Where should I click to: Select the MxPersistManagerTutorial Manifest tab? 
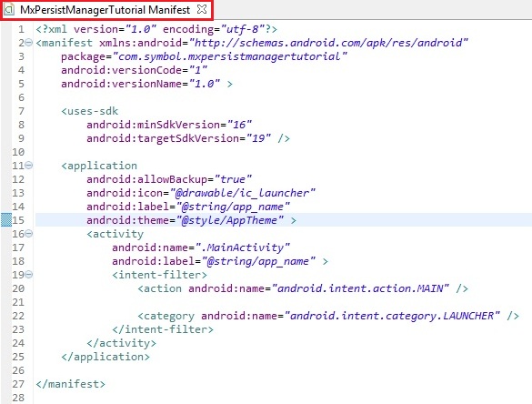105,10
